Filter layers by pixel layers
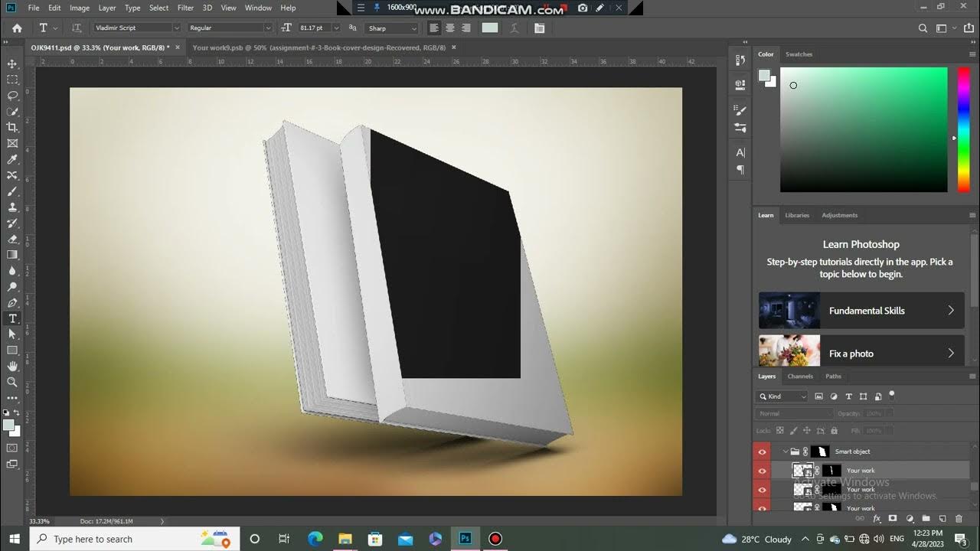The width and height of the screenshot is (980, 551). pos(818,396)
